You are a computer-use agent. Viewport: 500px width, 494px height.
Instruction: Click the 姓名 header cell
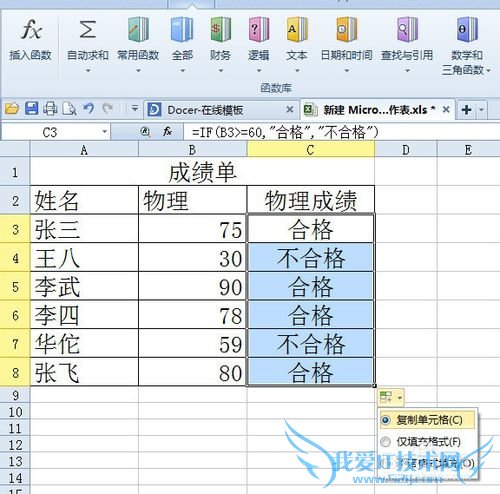(x=84, y=200)
